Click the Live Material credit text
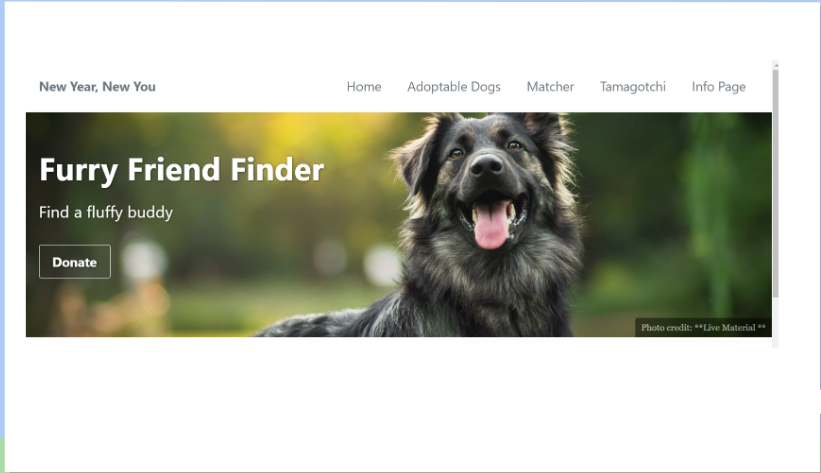Image resolution: width=821 pixels, height=473 pixels. pyautogui.click(x=730, y=327)
